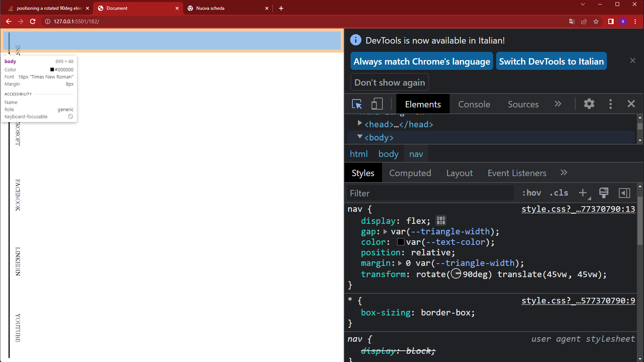Screen dimensions: 644x362
Task: Expand the margin shorthand property
Action: [400, 263]
